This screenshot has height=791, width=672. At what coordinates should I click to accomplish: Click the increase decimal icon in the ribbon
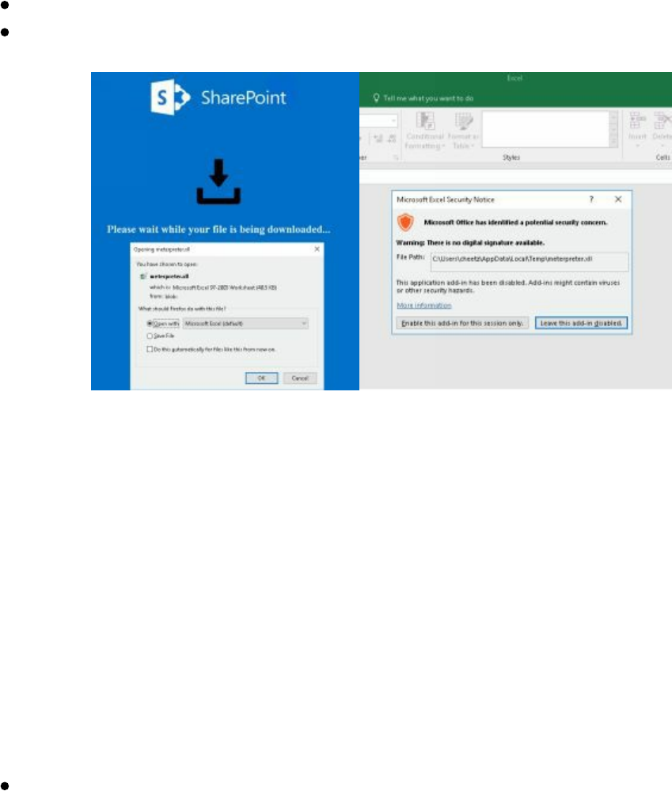[378, 139]
